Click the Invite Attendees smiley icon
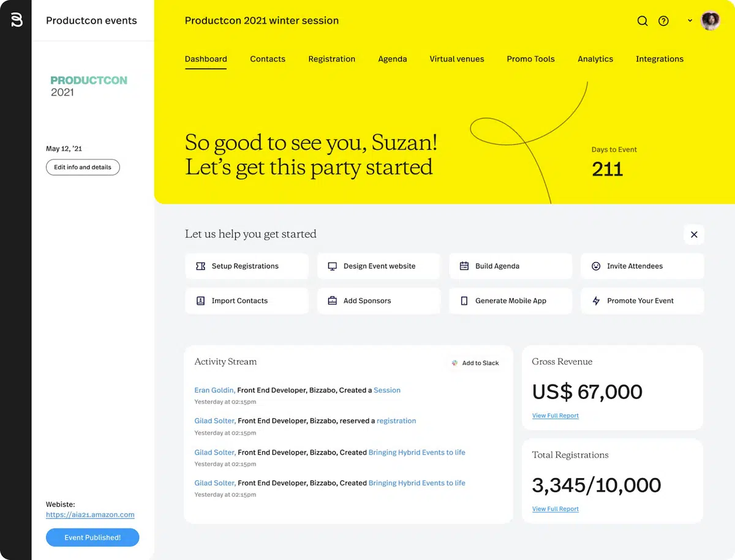The height and width of the screenshot is (560, 735). 596,266
